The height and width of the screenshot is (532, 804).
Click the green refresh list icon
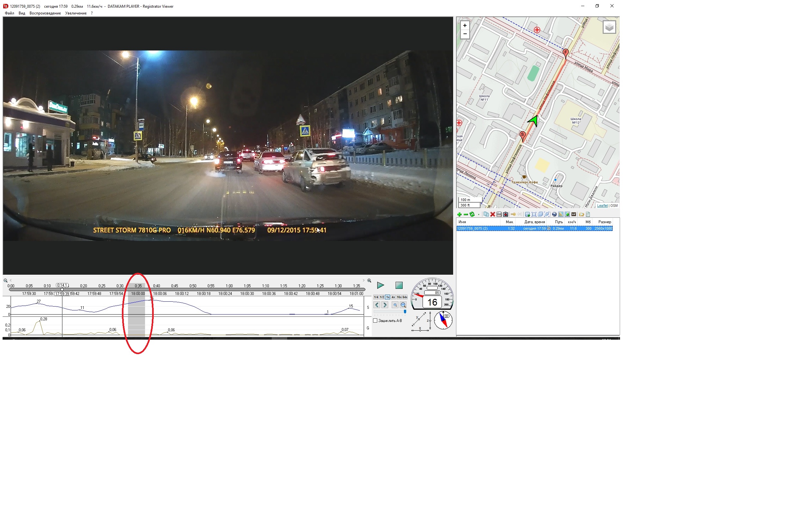tap(472, 215)
